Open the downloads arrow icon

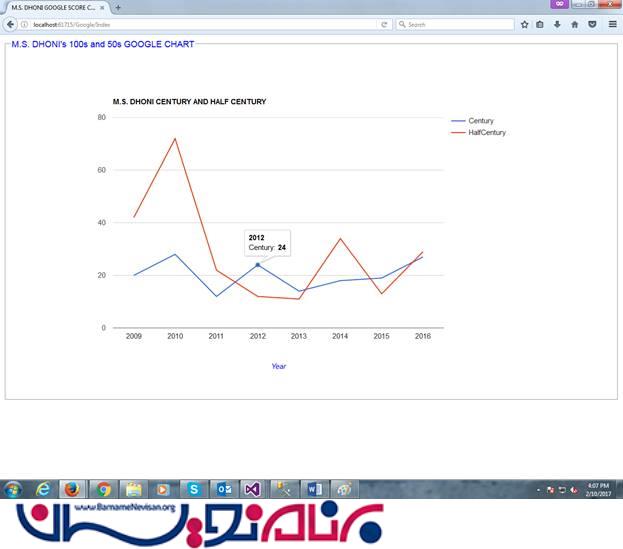point(557,24)
